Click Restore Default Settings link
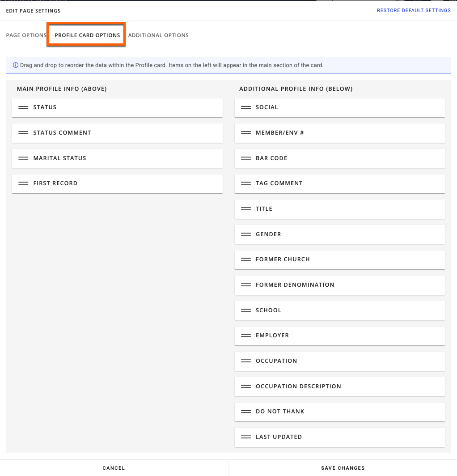 [x=414, y=10]
